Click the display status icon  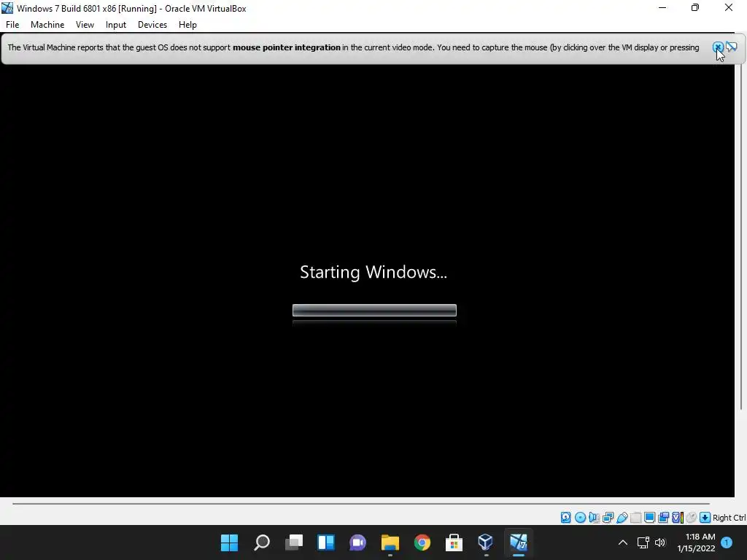pyautogui.click(x=649, y=518)
